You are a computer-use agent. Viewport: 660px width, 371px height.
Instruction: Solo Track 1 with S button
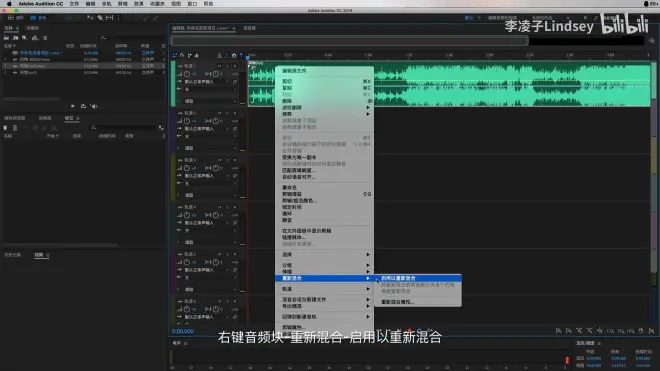tap(227, 66)
